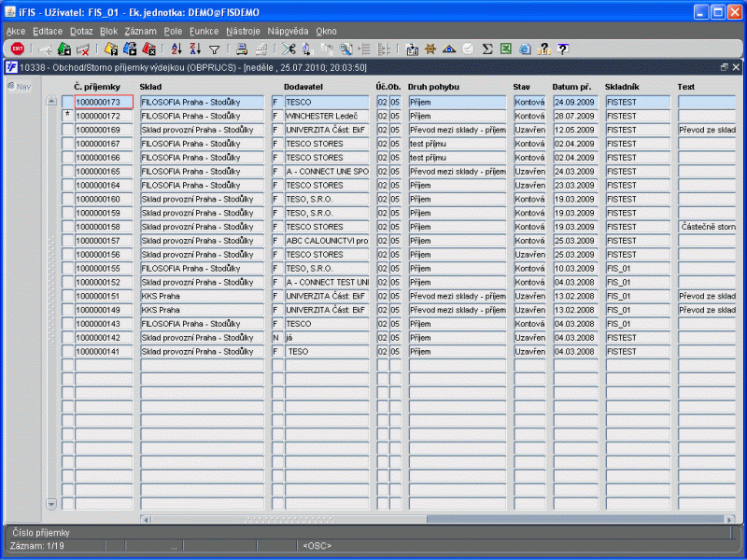Click supplier field WINCHESTER Ledeč
Image resolution: width=747 pixels, height=560 pixels.
coord(327,116)
